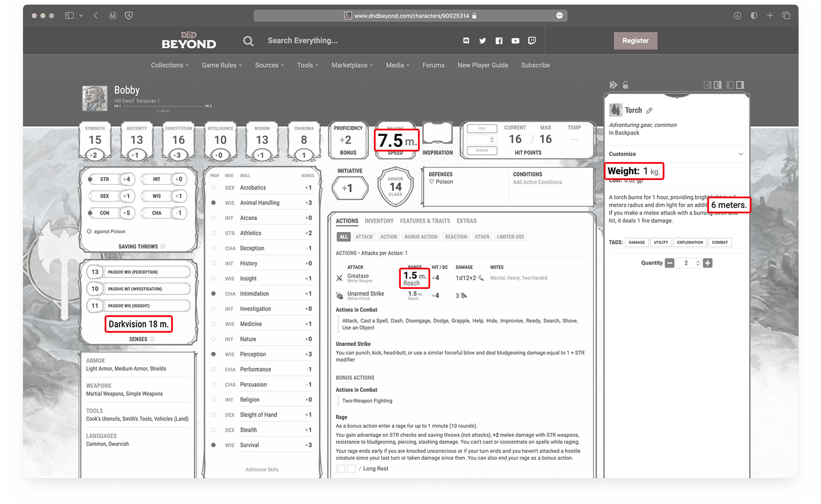Expand the Customize section chevron

741,154
